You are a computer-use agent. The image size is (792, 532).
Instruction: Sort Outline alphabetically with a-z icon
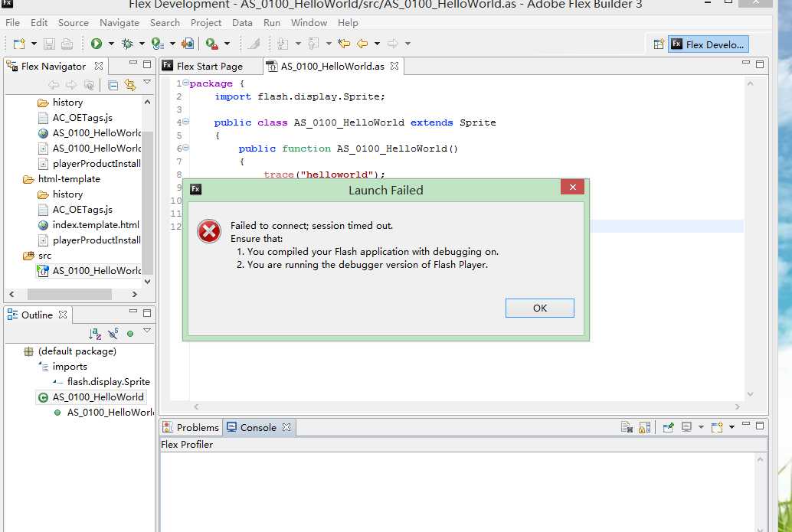[95, 334]
